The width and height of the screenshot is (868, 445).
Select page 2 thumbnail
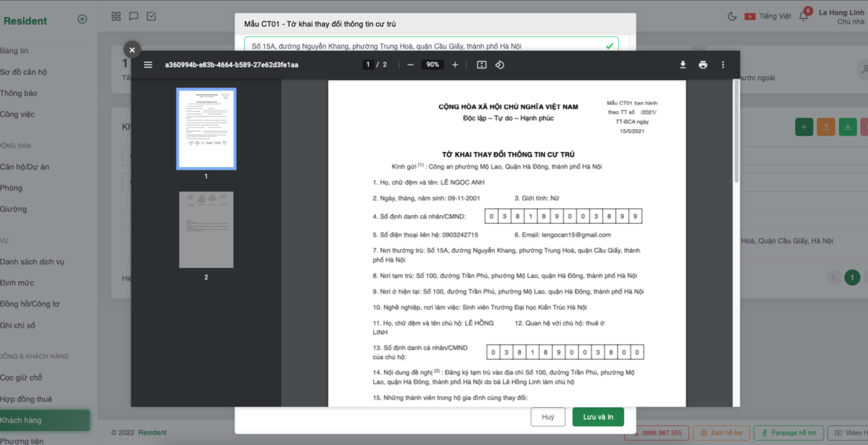coord(206,230)
